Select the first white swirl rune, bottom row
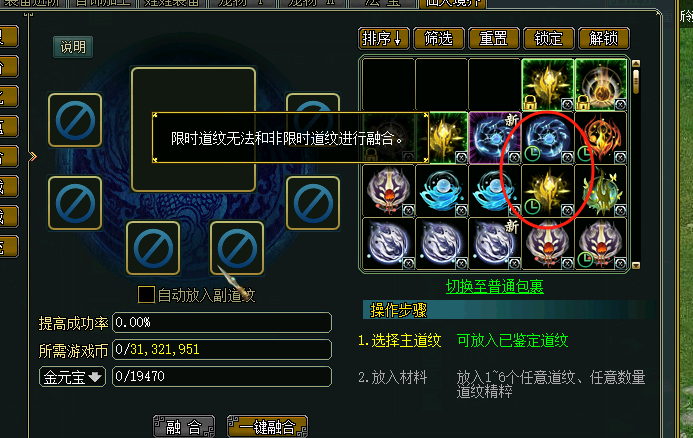Screen dimensions: 693x438 388,244
